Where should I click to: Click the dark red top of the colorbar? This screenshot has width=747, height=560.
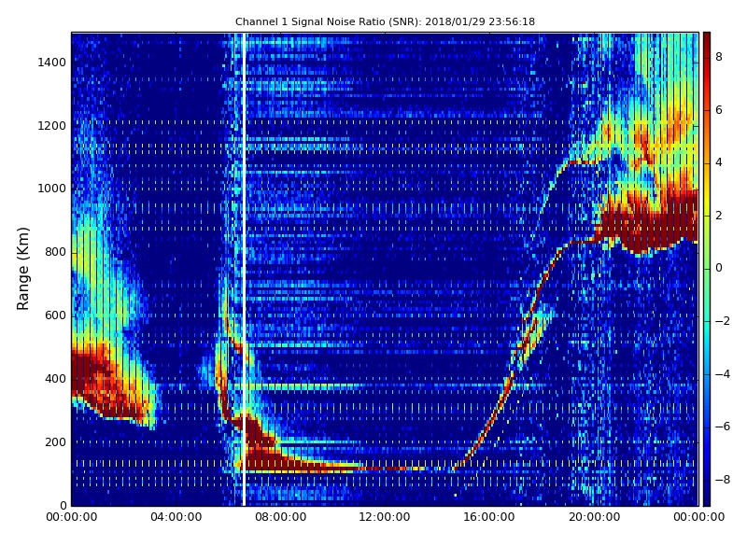707,40
